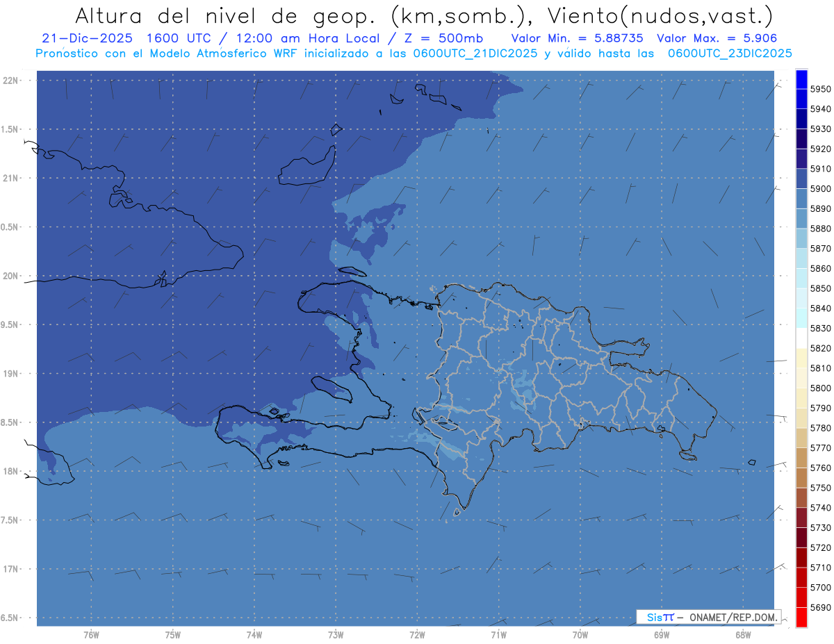Pick the cream swatch between 5810 and 5820
The height and width of the screenshot is (644, 834).
(x=801, y=358)
